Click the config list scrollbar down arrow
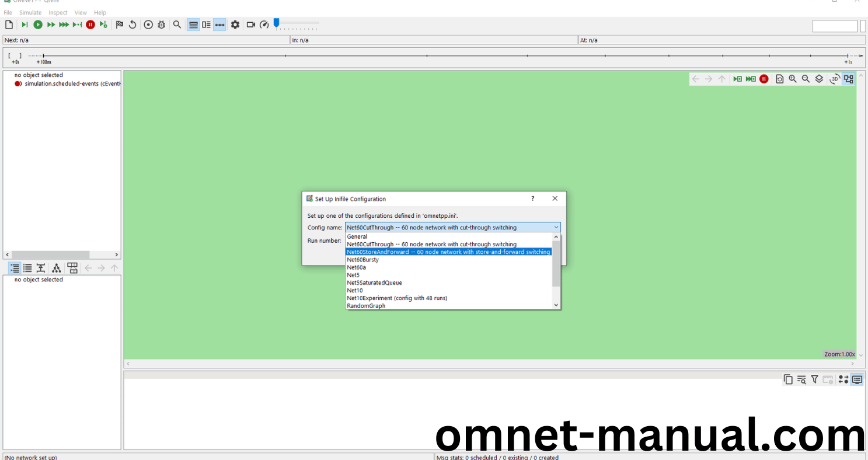Viewport: 868px width, 460px height. pos(556,305)
